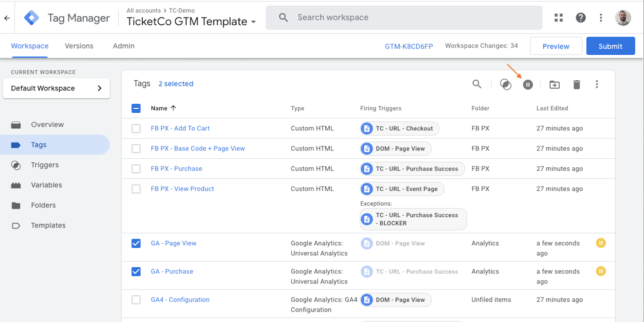The image size is (644, 322).
Task: Click the change triggers icon in toolbar
Action: (505, 84)
